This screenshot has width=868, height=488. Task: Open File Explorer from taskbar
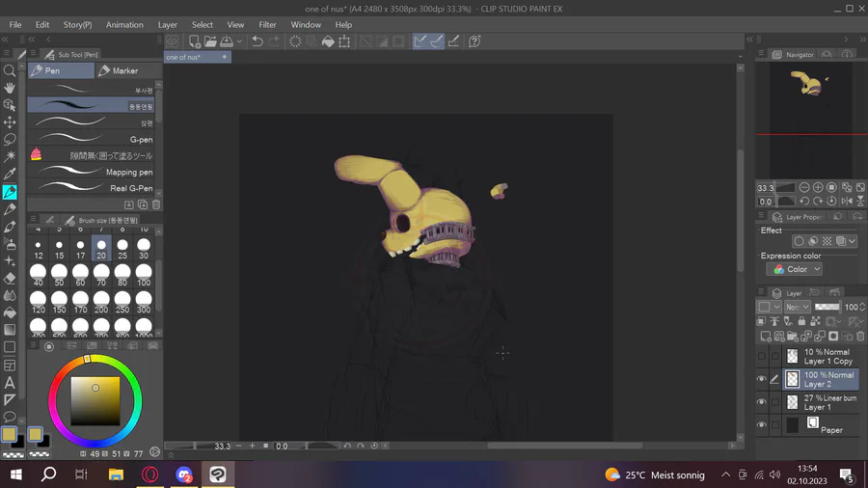(116, 474)
